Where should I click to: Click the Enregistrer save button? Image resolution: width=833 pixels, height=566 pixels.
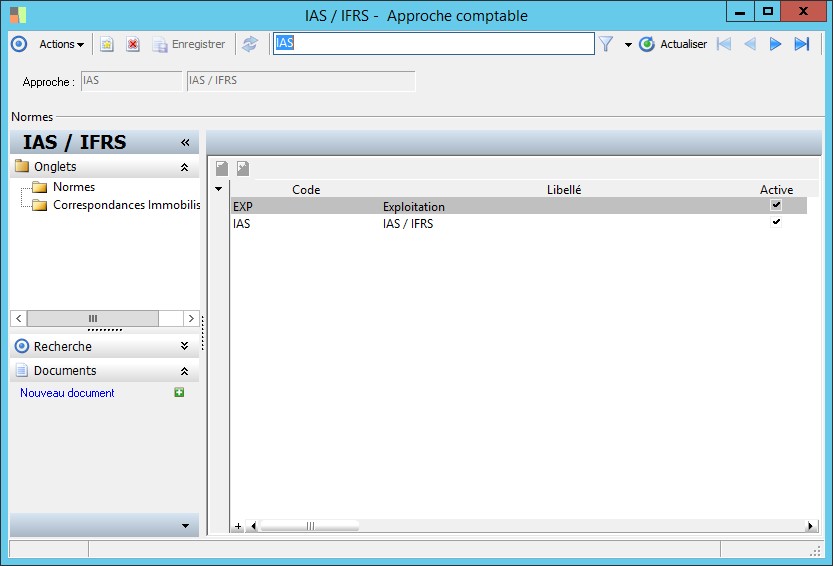[189, 44]
